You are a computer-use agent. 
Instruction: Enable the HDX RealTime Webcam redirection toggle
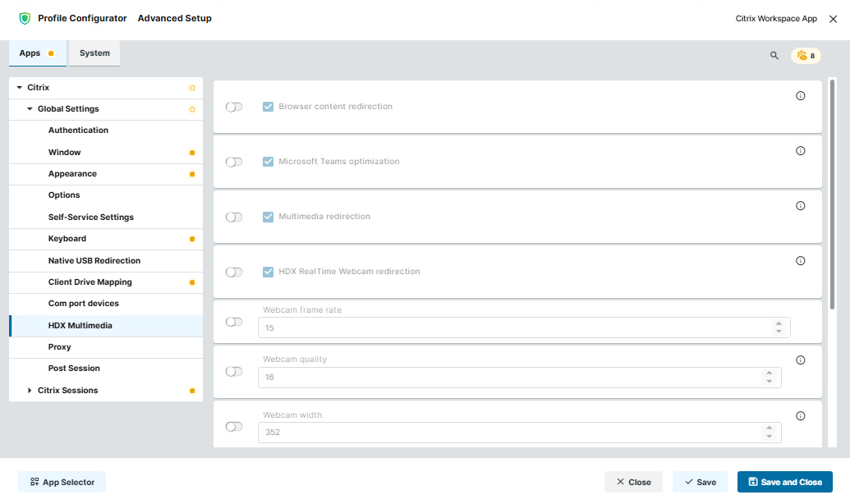(x=233, y=272)
